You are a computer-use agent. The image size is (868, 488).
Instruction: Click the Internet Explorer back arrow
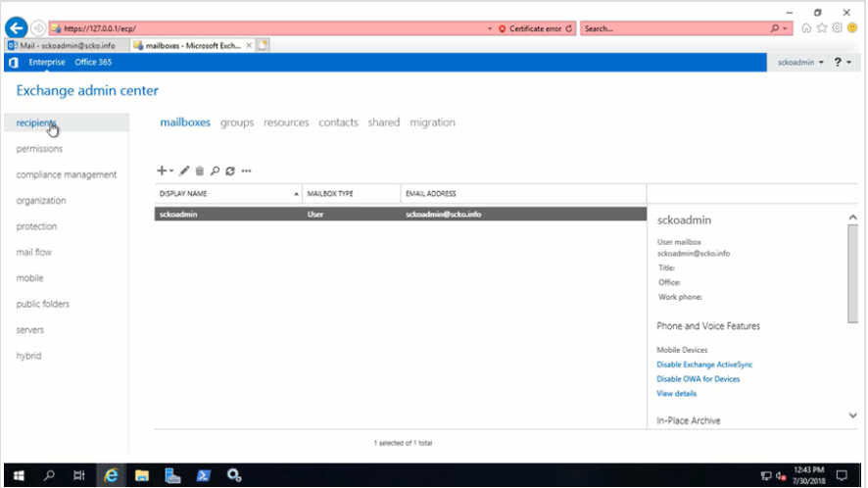(15, 28)
